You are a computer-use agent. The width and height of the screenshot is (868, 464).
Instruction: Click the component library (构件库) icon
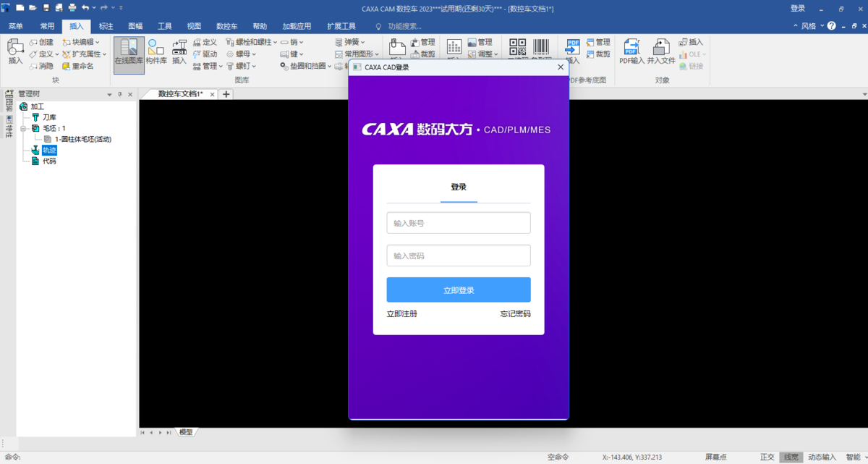pos(156,52)
